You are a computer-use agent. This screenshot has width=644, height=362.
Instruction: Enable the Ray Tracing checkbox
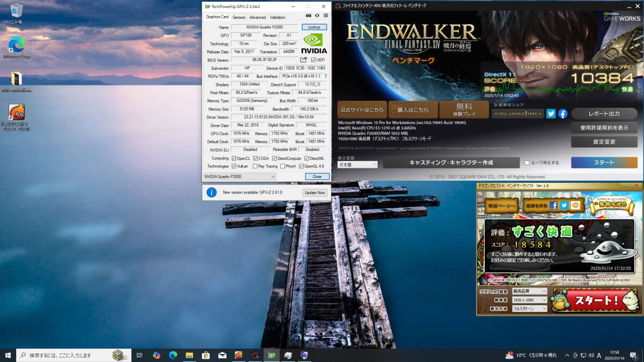[255, 166]
